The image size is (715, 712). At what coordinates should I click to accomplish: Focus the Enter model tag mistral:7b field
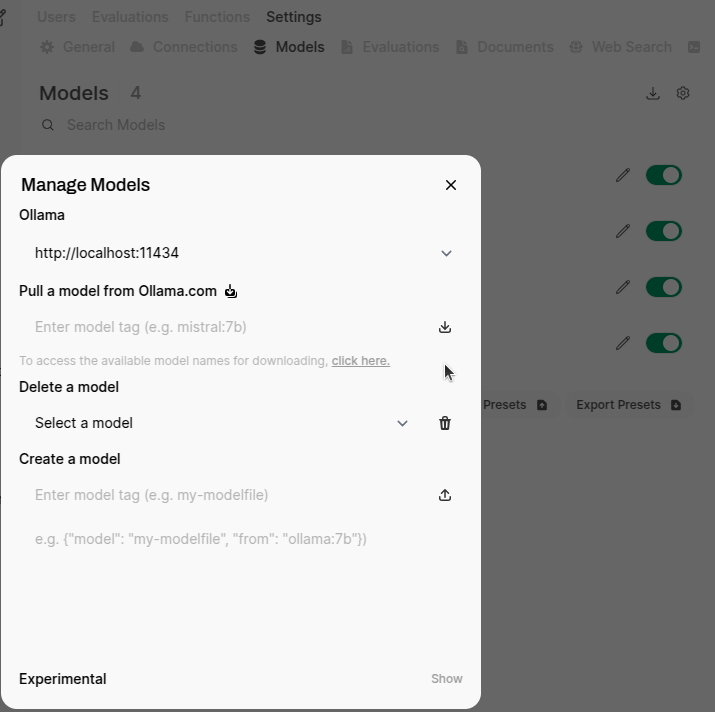[225, 327]
